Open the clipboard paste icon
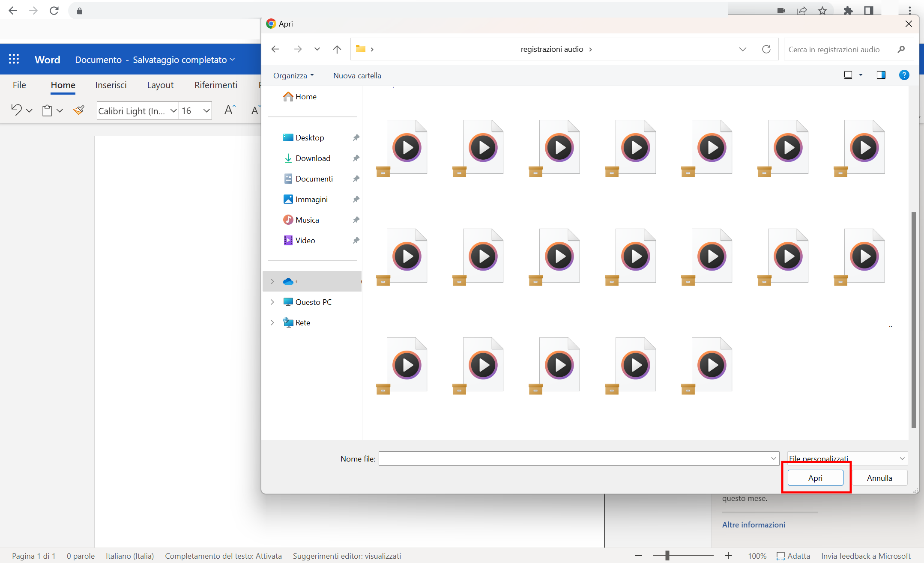 (x=48, y=110)
